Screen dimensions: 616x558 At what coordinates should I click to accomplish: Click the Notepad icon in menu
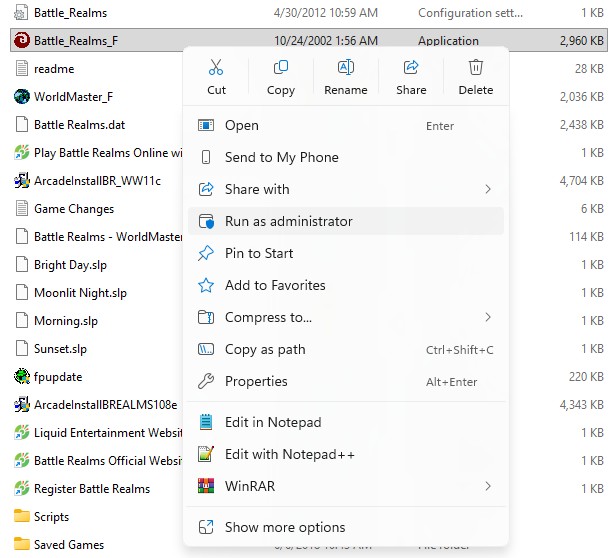tap(206, 422)
